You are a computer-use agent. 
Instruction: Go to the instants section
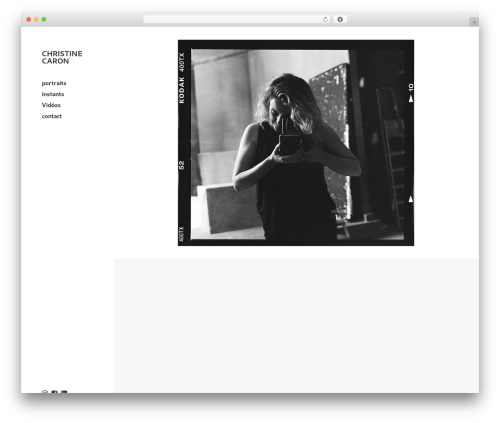53,94
